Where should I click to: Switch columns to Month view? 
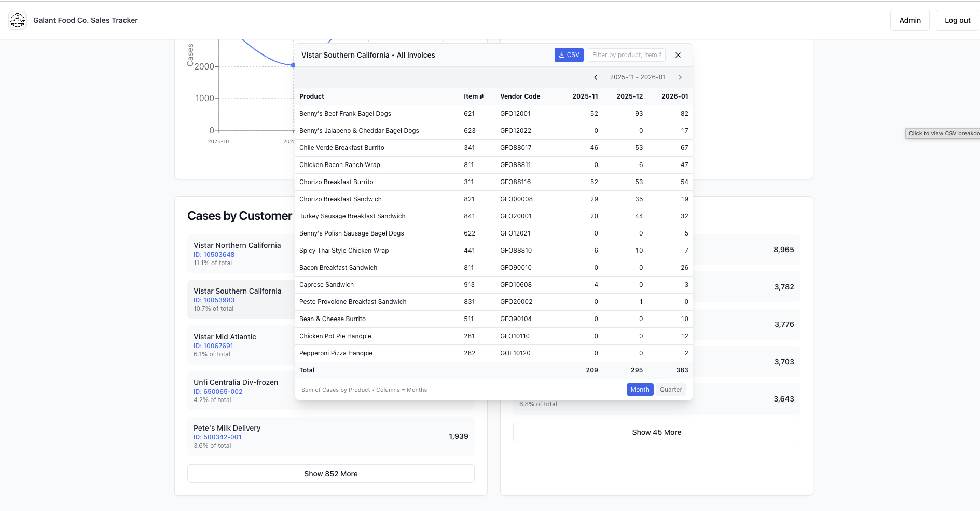coord(640,390)
